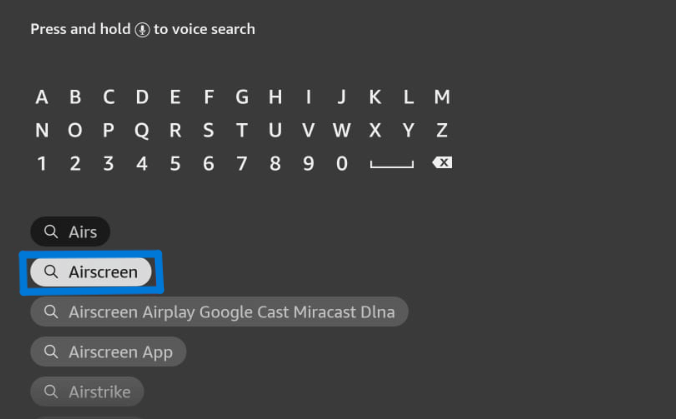
Task: Click search icon next to Airstrike
Action: click(51, 391)
